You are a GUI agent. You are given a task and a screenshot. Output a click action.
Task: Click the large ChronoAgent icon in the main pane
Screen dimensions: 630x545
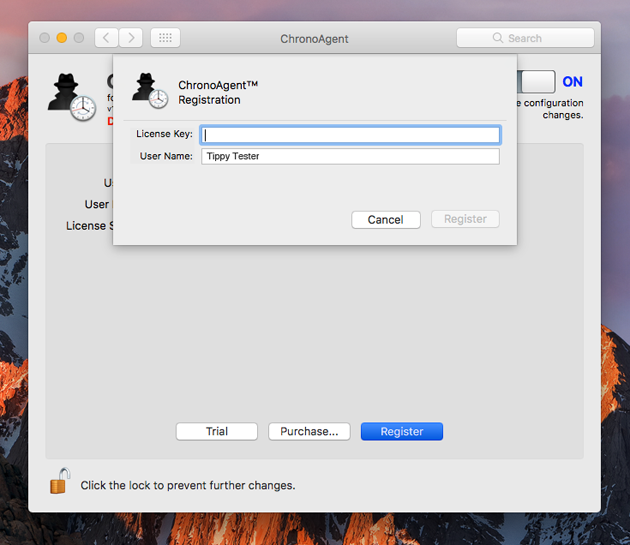72,97
